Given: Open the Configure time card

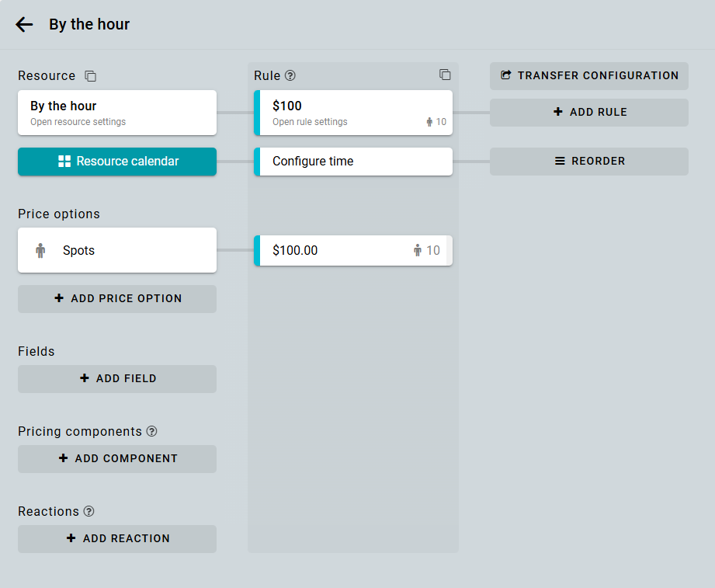Looking at the screenshot, I should [x=353, y=162].
